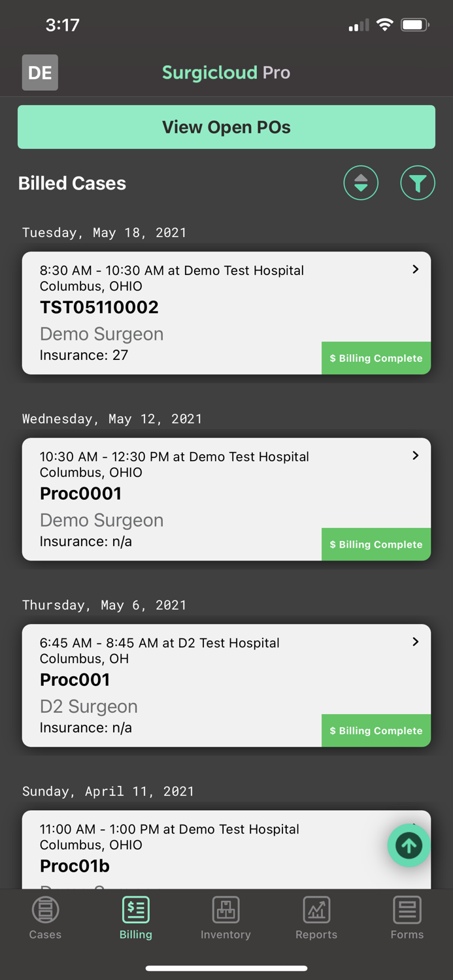Tap the View Open POs button
This screenshot has width=453, height=980.
[x=226, y=127]
